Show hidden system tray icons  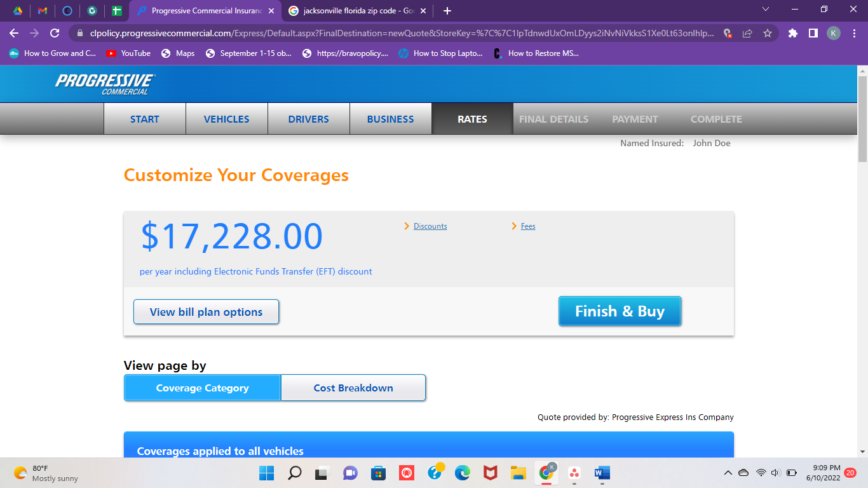(728, 473)
